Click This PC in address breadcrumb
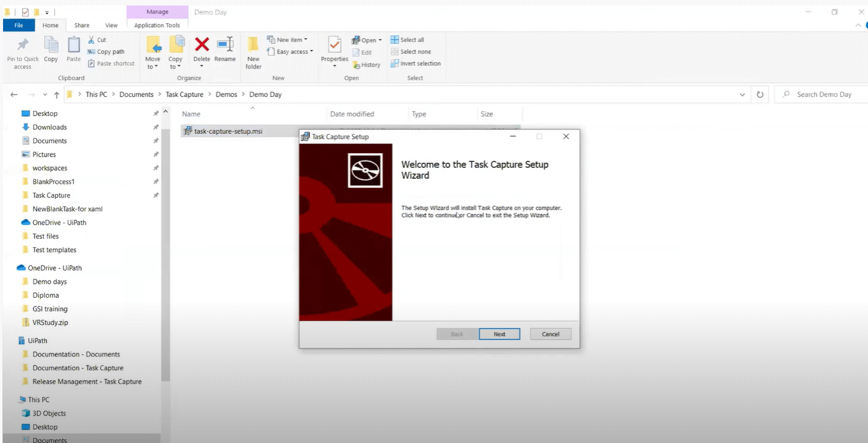The width and height of the screenshot is (868, 443). tap(96, 95)
